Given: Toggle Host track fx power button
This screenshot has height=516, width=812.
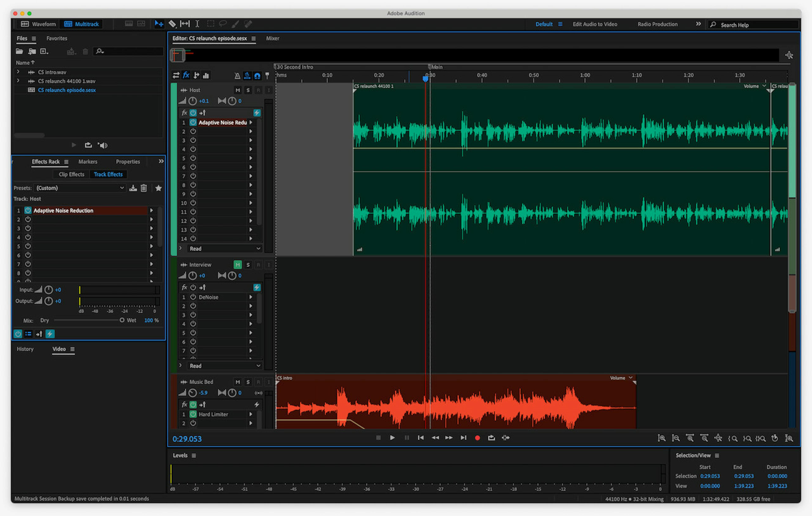Looking at the screenshot, I should [193, 113].
